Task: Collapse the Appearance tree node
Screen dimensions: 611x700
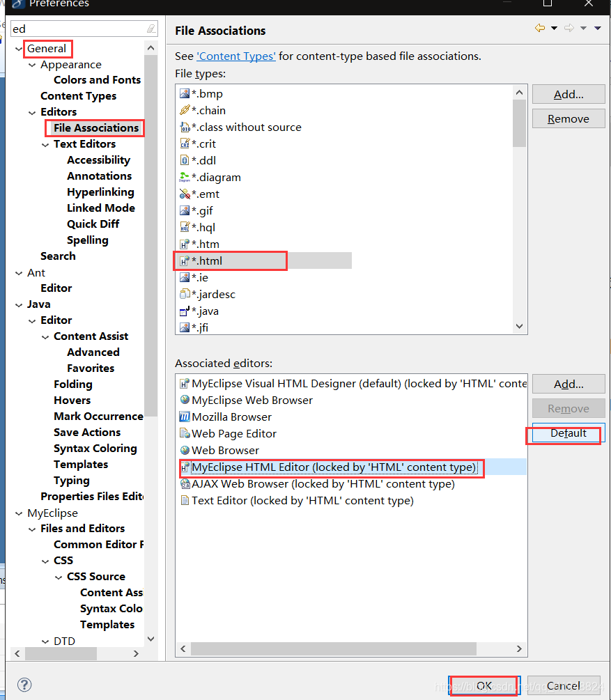Action: click(x=32, y=65)
